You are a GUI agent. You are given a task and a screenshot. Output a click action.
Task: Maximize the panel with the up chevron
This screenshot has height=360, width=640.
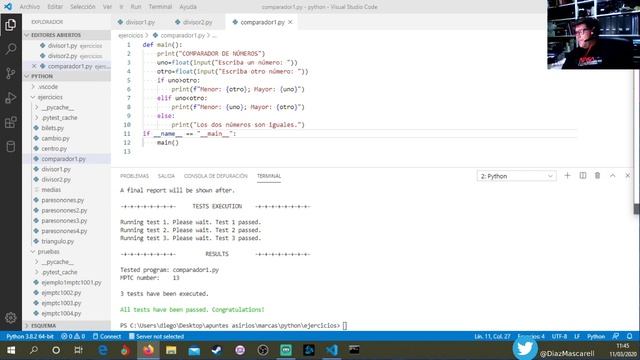[x=613, y=176]
